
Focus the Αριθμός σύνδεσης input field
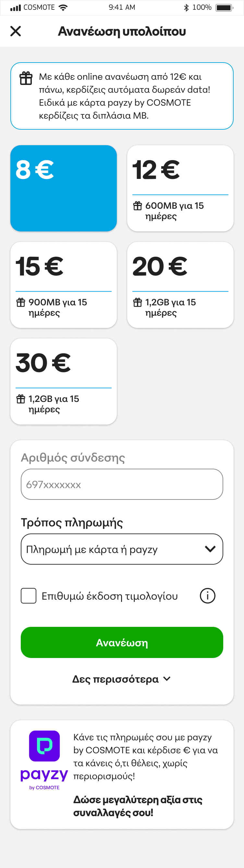pos(122,484)
